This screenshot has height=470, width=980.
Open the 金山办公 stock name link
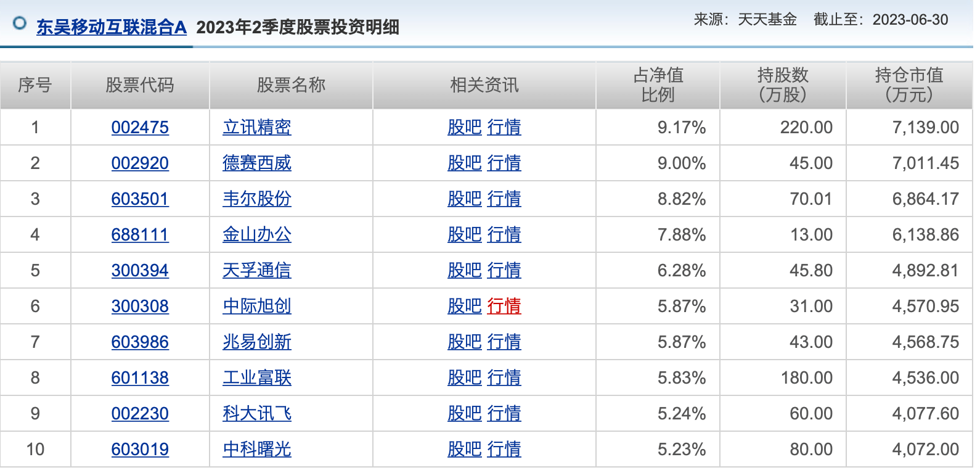coord(257,235)
